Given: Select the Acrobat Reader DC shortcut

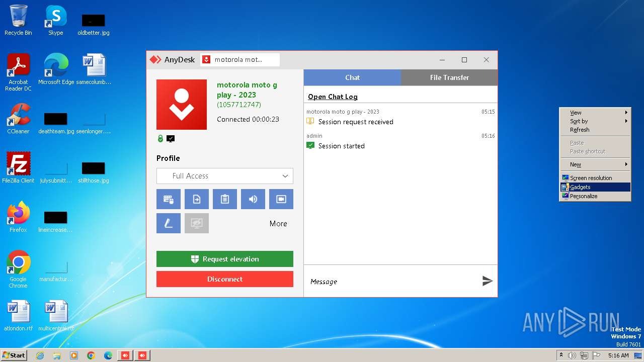Looking at the screenshot, I should (x=18, y=72).
